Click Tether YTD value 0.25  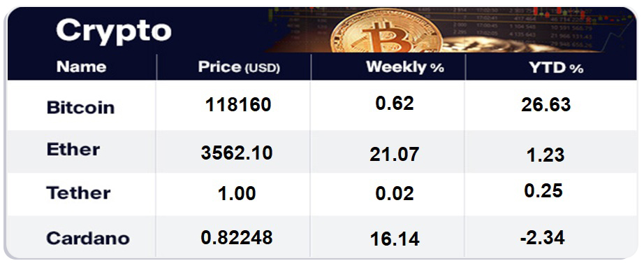[x=543, y=190]
